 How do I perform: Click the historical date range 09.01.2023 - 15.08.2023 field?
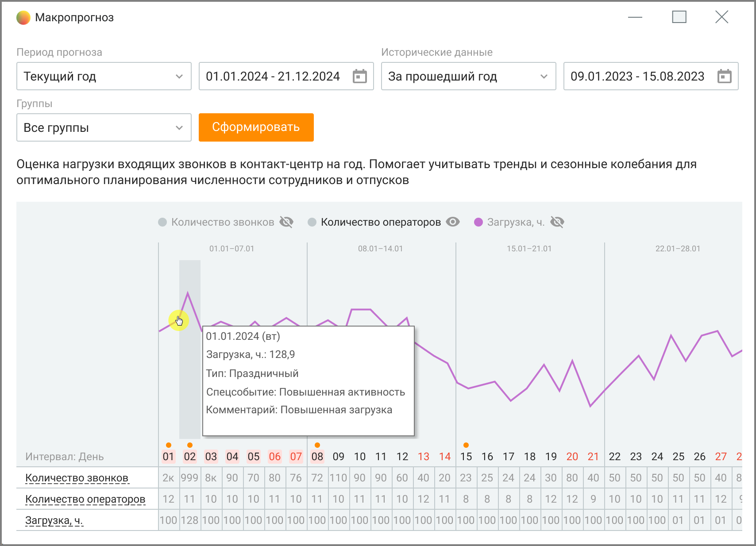point(651,77)
